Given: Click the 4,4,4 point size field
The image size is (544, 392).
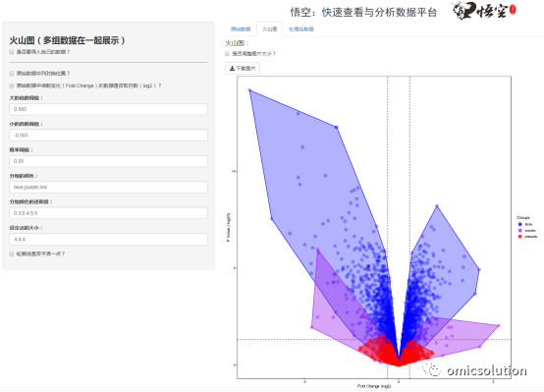Looking at the screenshot, I should point(109,239).
